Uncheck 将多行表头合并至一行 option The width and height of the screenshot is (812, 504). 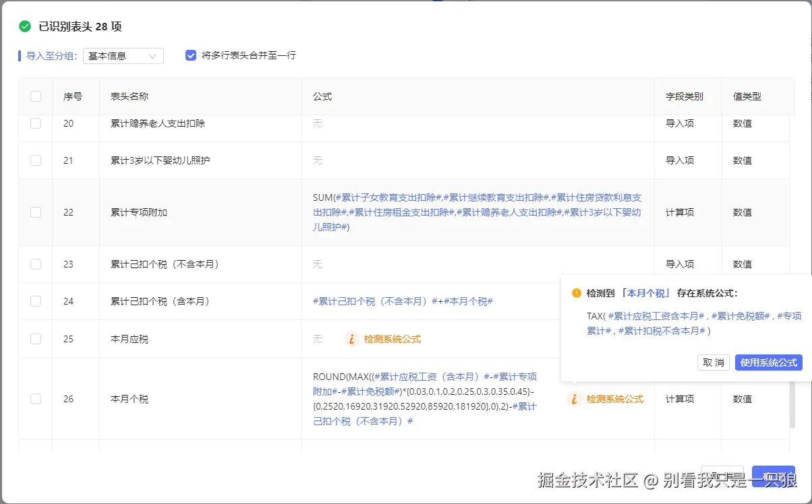pyautogui.click(x=191, y=56)
